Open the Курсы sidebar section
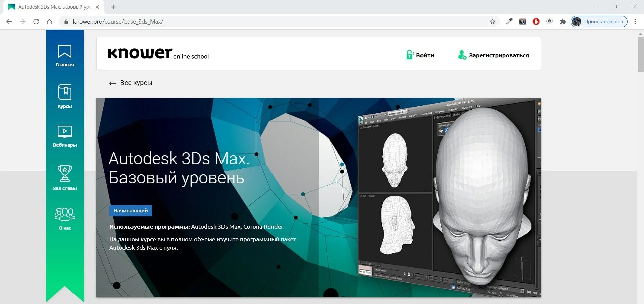Image resolution: width=644 pixels, height=304 pixels. (65, 97)
